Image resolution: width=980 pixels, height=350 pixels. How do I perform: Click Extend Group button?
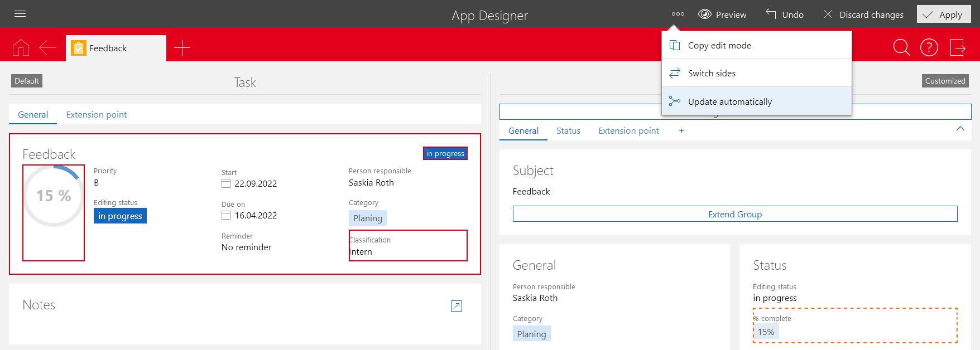tap(735, 215)
